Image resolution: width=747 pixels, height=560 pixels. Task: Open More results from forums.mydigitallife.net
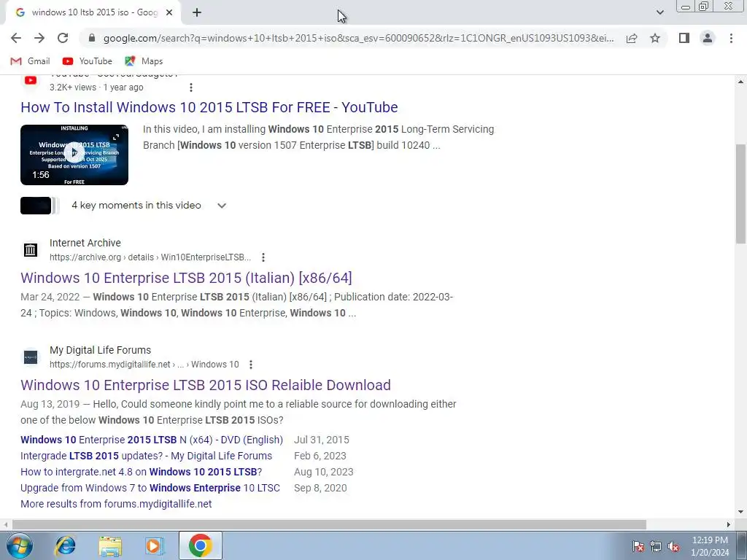click(x=116, y=504)
